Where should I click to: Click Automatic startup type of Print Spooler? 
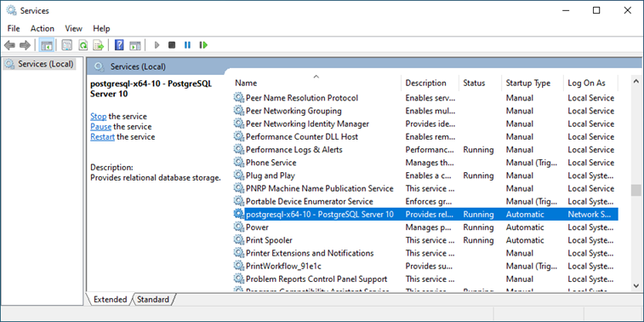[525, 240]
